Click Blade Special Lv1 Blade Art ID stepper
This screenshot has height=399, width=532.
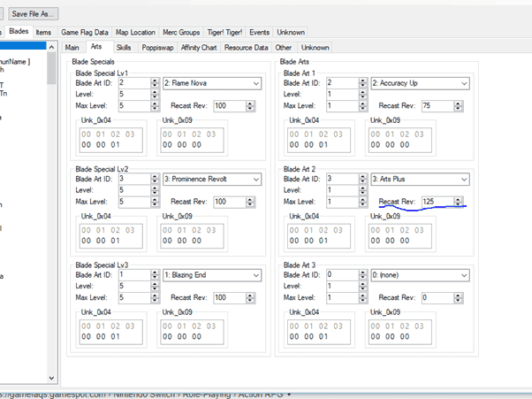pos(155,83)
